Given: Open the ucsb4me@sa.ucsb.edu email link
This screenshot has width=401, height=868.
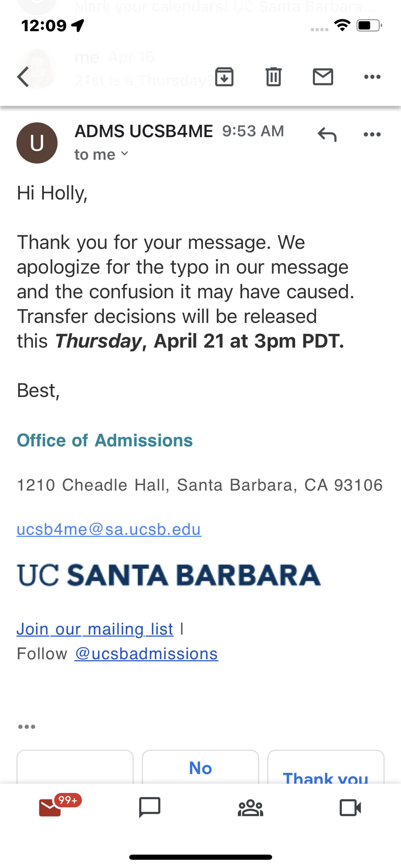Looking at the screenshot, I should pyautogui.click(x=109, y=529).
